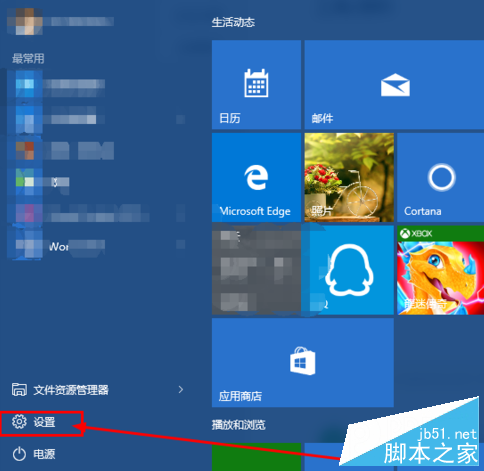This screenshot has height=471, width=484.
Task: Open the Xbox dragon game tile
Action: point(441,270)
